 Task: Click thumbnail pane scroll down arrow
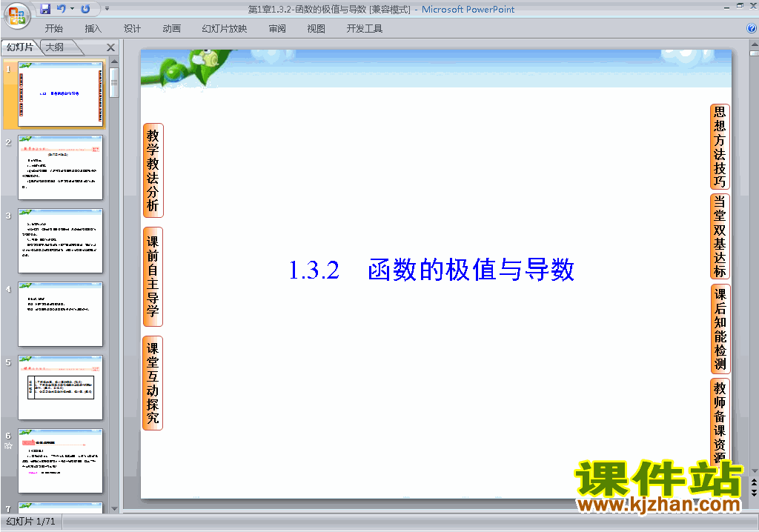114,508
